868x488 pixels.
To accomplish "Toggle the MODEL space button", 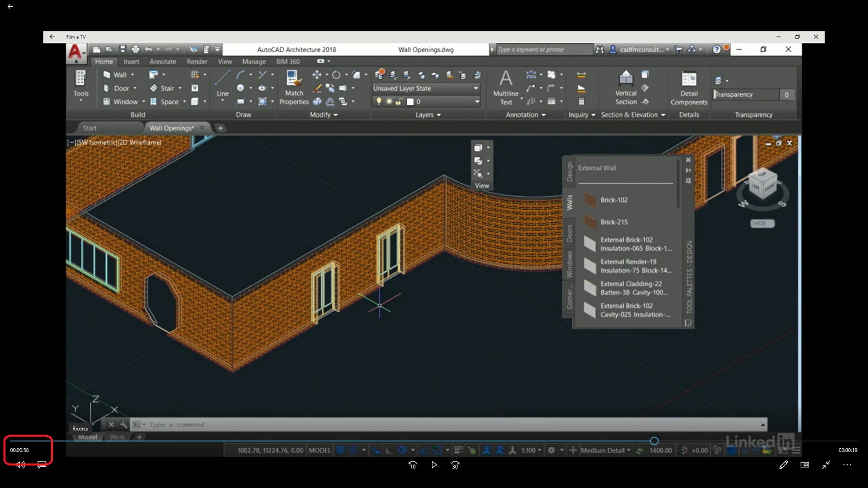I will 319,450.
